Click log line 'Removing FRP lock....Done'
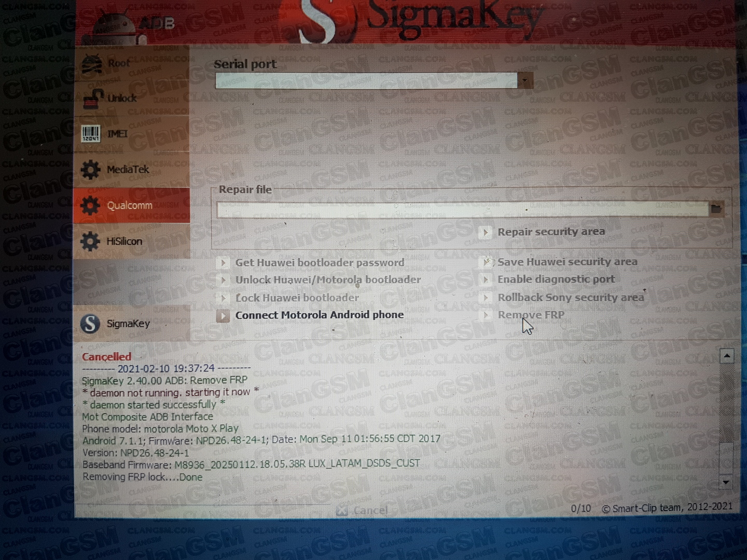 (142, 477)
